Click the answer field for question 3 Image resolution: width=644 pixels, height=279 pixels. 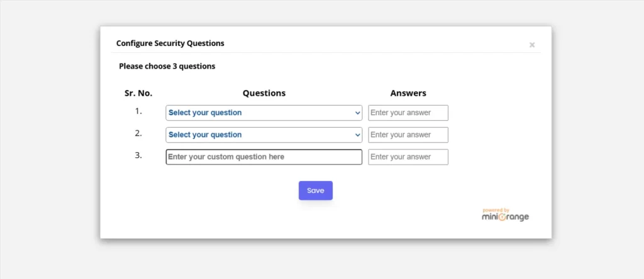408,157
